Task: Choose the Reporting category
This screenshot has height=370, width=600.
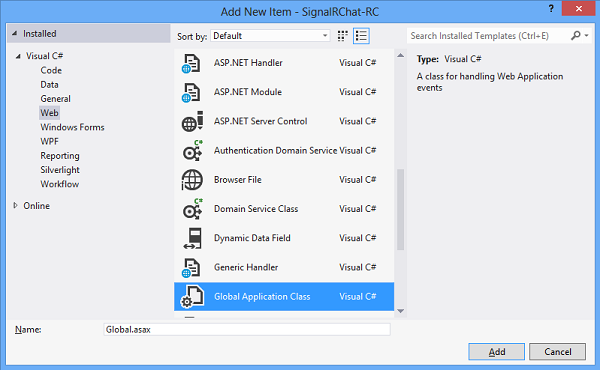Action: (60, 156)
